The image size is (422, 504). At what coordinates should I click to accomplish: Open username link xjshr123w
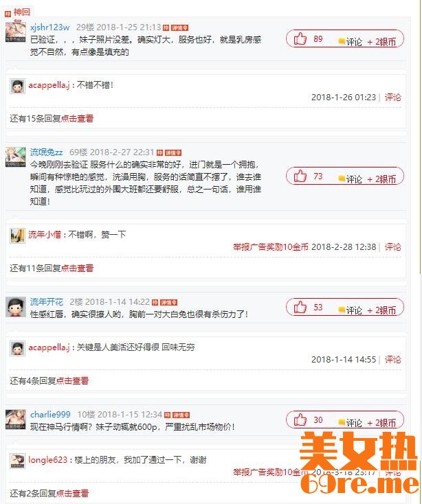[x=50, y=27]
